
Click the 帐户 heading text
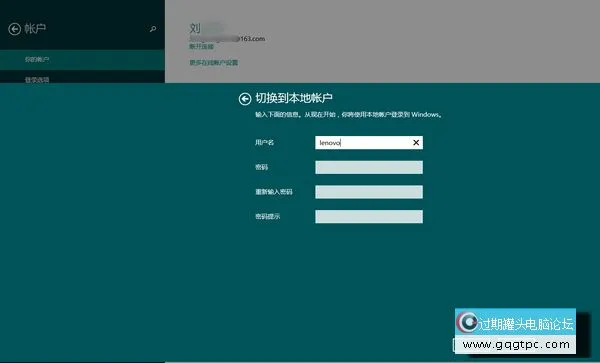coord(35,29)
